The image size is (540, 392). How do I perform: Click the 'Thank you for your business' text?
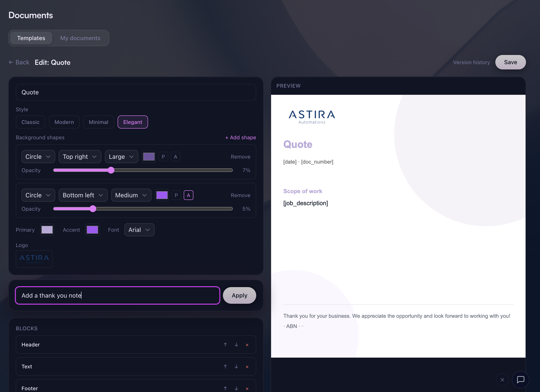[397, 316]
